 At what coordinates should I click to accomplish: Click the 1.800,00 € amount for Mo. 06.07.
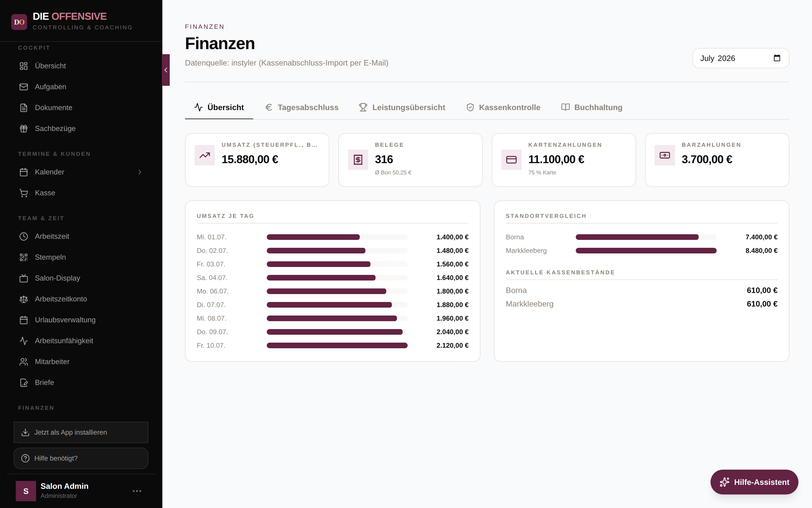click(452, 291)
